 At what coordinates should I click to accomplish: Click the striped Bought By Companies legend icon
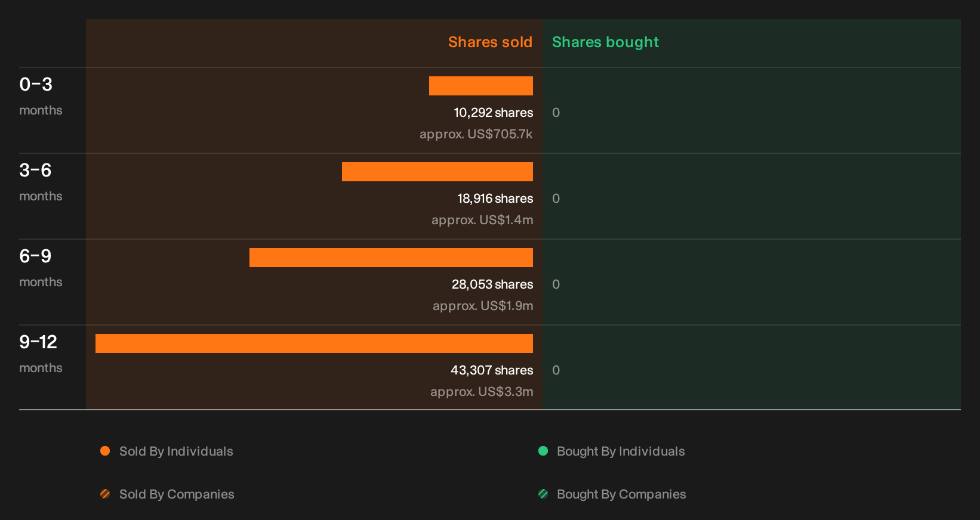[543, 494]
